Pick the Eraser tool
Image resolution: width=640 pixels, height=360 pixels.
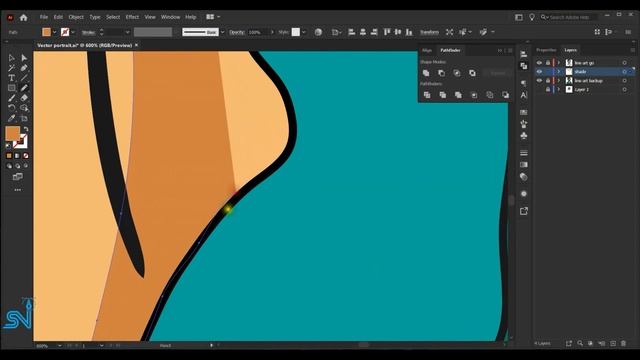click(24, 98)
